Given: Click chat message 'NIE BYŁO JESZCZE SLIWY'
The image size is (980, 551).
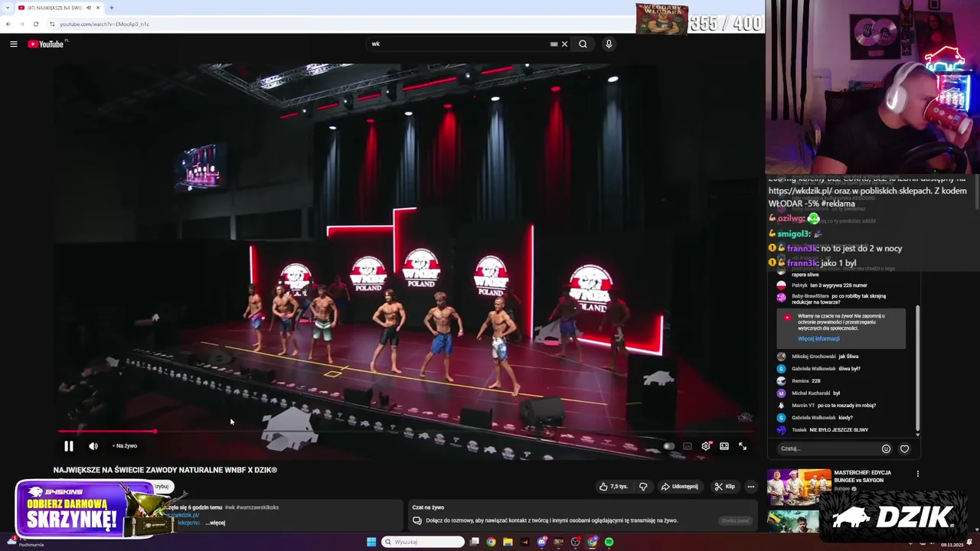Looking at the screenshot, I should pyautogui.click(x=838, y=430).
